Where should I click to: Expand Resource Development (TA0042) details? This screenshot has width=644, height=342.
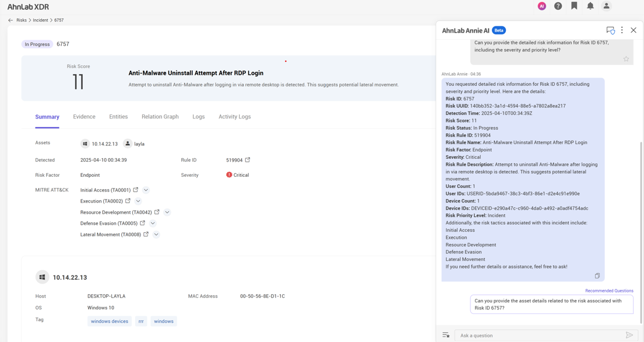[x=167, y=212]
